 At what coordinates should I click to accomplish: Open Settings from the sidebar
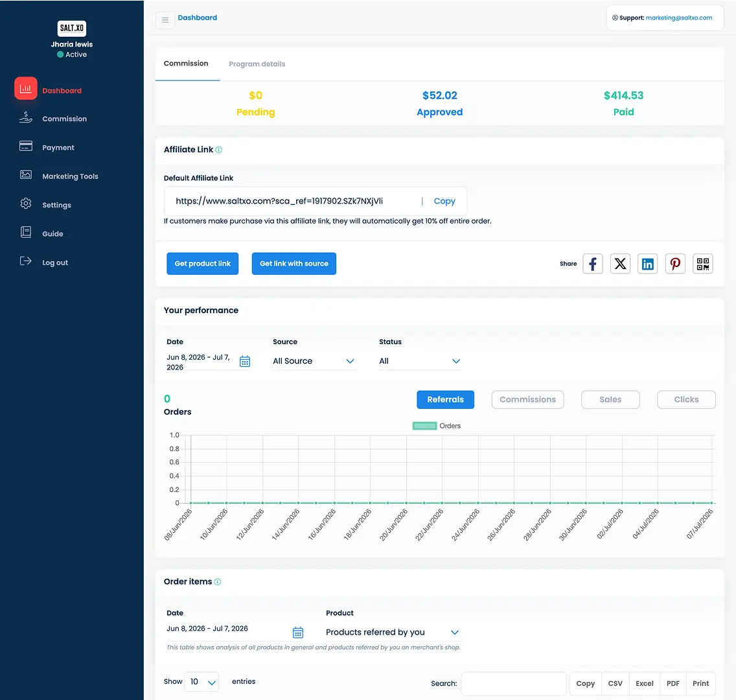coord(56,205)
